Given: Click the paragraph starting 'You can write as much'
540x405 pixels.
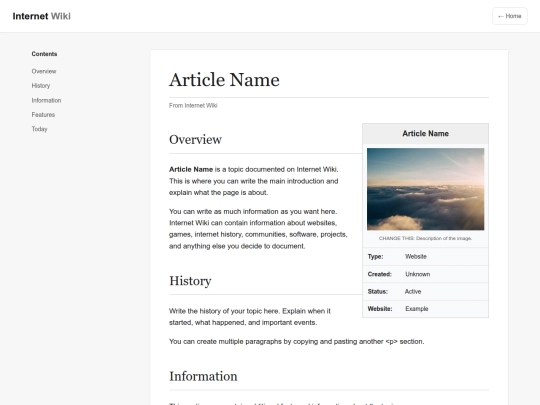Looking at the screenshot, I should pos(258,229).
